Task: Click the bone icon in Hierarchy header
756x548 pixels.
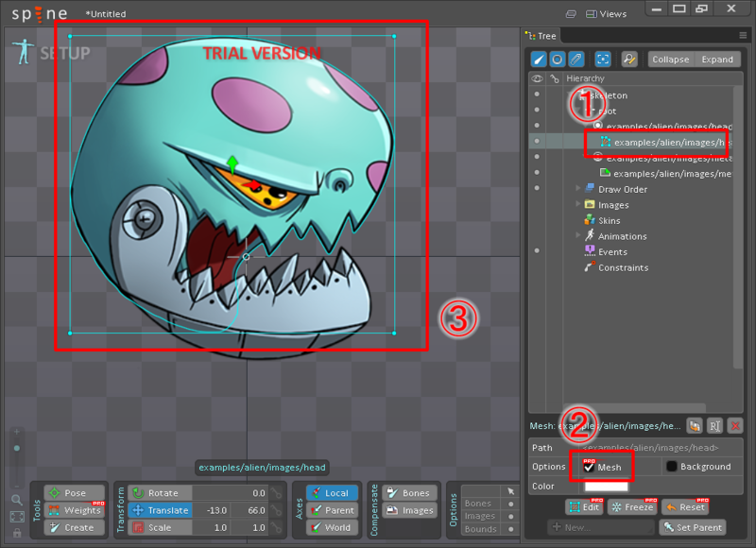Action: (x=555, y=78)
